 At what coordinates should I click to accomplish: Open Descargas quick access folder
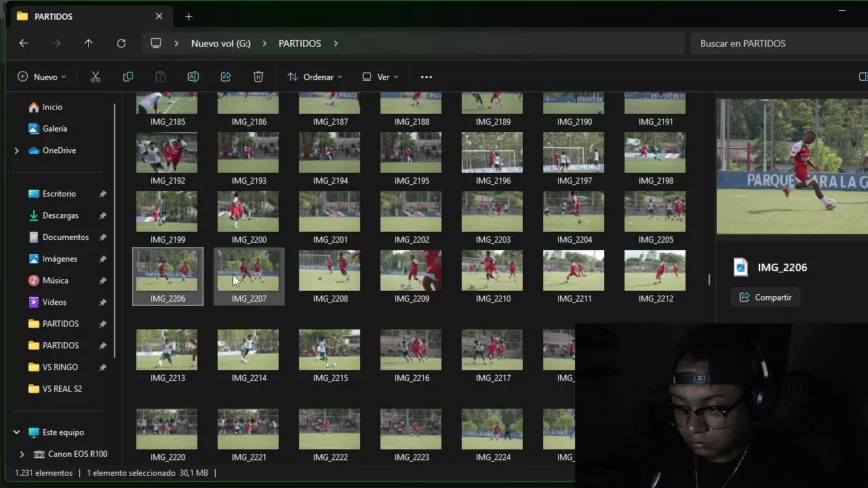click(x=60, y=216)
